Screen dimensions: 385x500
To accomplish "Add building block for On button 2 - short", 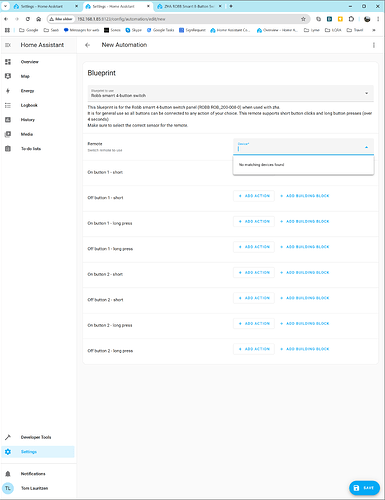I will click(x=304, y=273).
